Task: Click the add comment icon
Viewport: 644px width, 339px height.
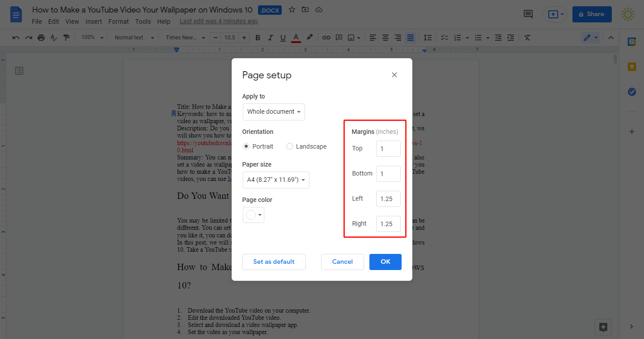Action: [339, 38]
